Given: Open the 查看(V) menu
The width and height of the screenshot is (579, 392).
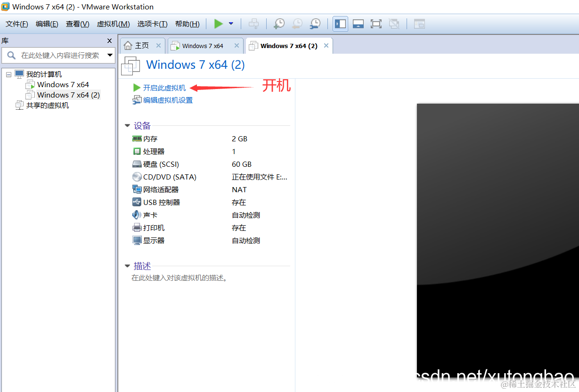Looking at the screenshot, I should 78,24.
